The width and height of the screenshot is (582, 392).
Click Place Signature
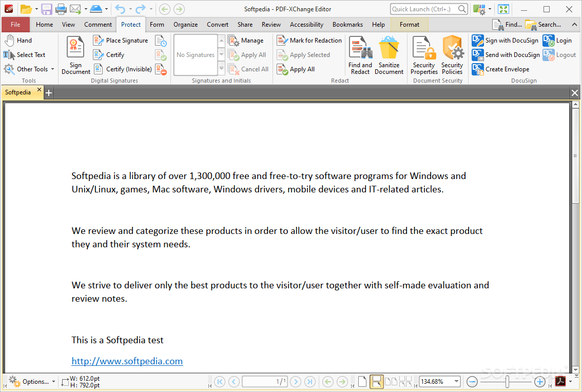point(121,41)
